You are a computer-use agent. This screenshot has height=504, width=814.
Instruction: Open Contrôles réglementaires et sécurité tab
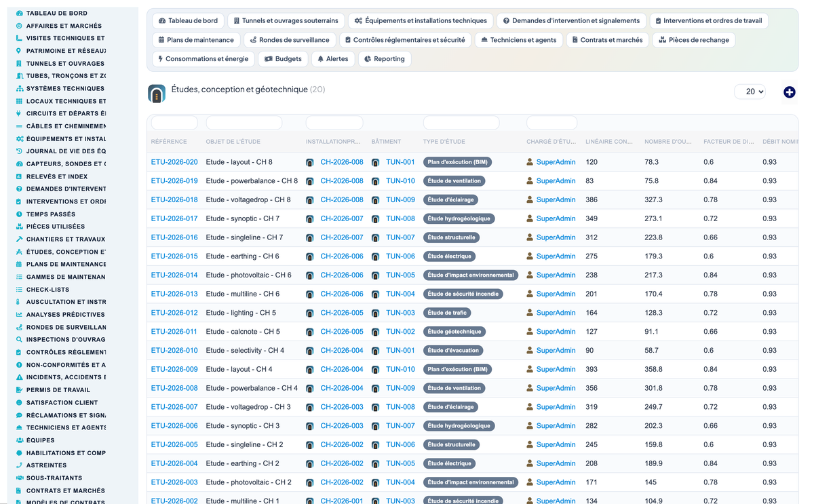click(x=405, y=40)
